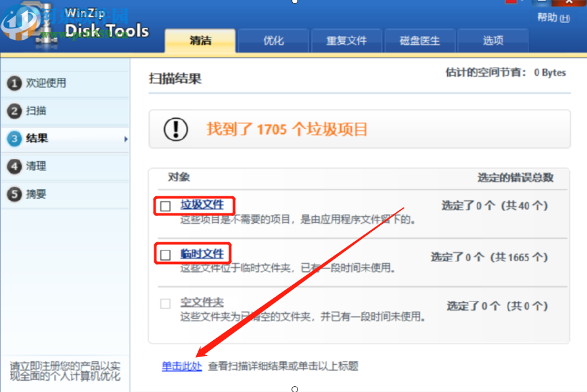Switch to the 清洁 tab
This screenshot has width=587, height=392.
point(200,40)
